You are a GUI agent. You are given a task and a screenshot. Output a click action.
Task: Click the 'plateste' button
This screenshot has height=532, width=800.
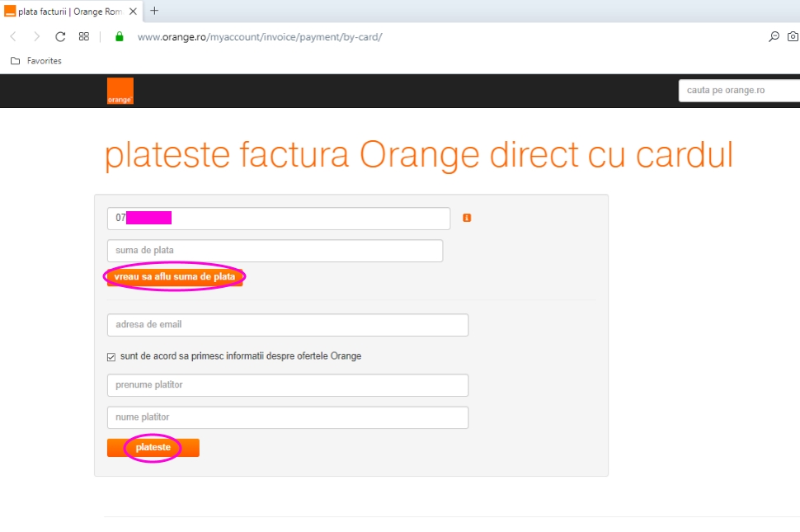point(153,448)
